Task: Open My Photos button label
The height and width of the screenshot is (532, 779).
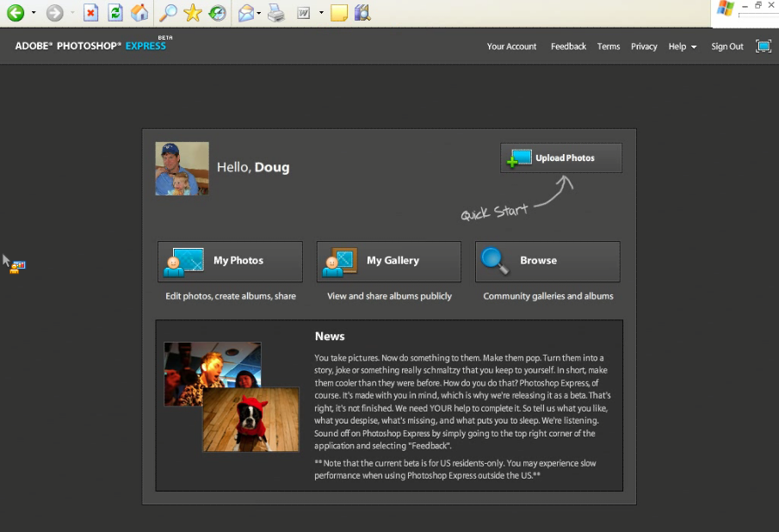Action: pyautogui.click(x=238, y=260)
